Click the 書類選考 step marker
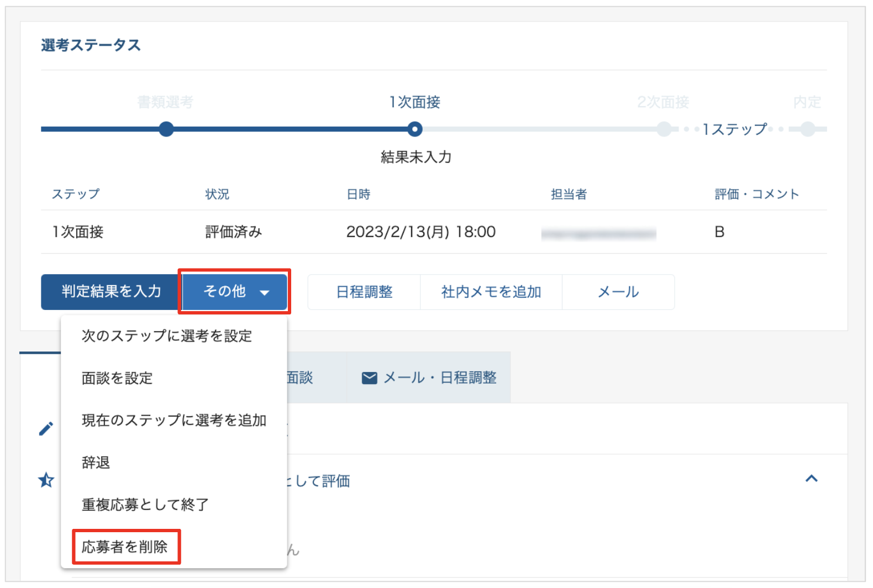Image resolution: width=873 pixels, height=588 pixels. tap(166, 129)
